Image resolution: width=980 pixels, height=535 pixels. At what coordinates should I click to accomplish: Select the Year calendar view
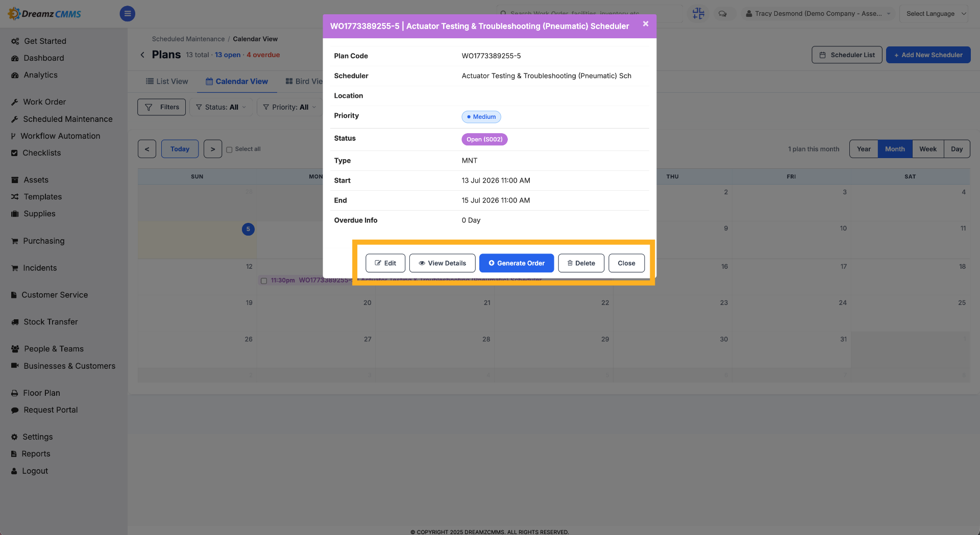point(864,149)
